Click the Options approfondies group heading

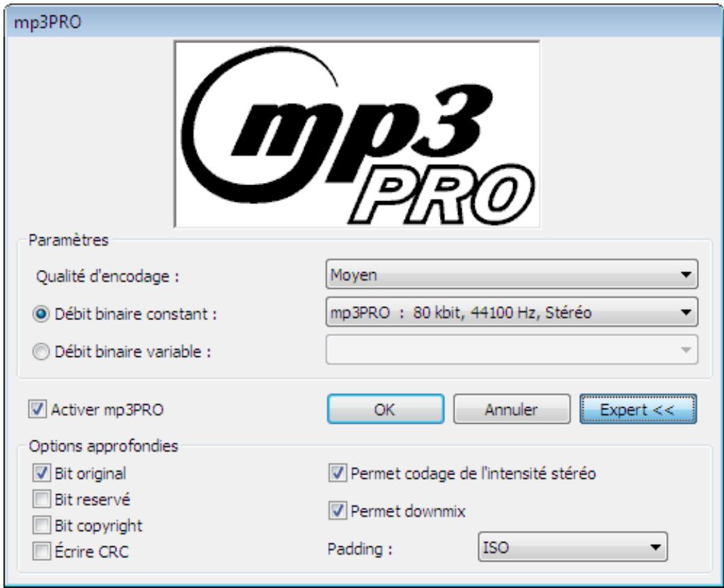pyautogui.click(x=104, y=446)
